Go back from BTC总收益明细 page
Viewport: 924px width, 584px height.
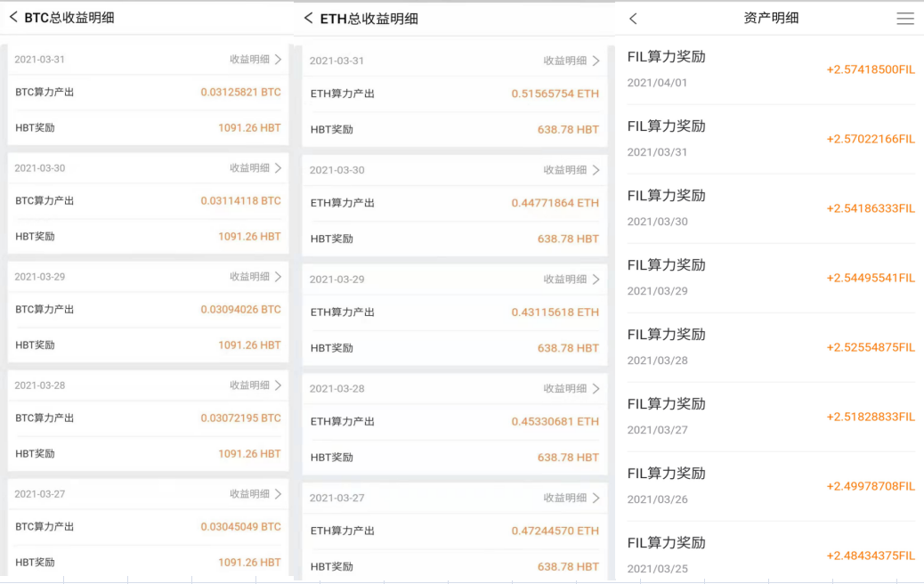pyautogui.click(x=13, y=17)
